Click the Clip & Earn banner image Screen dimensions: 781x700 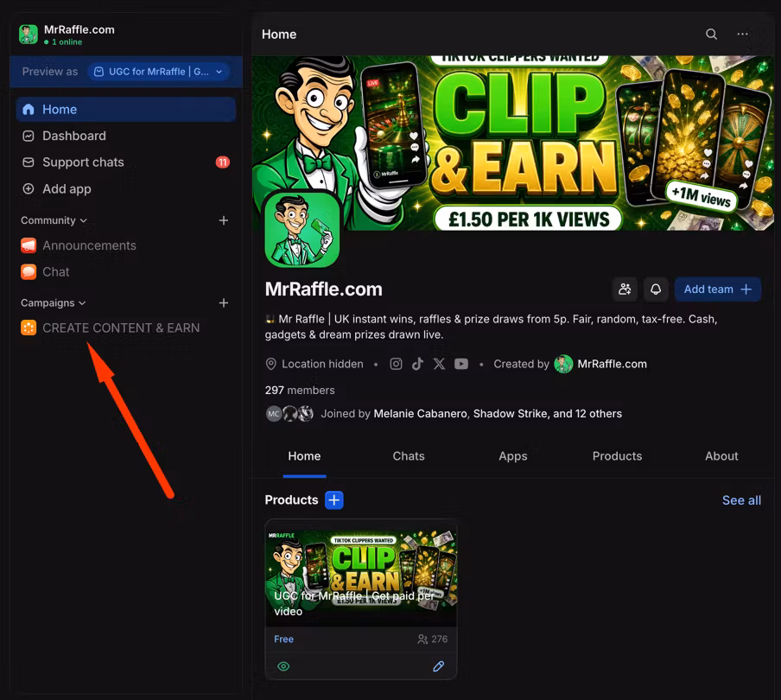[513, 143]
